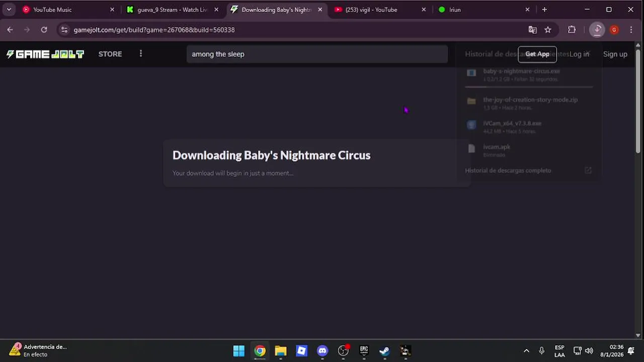Click the browser forward arrow
The image size is (644, 362).
coord(27,30)
